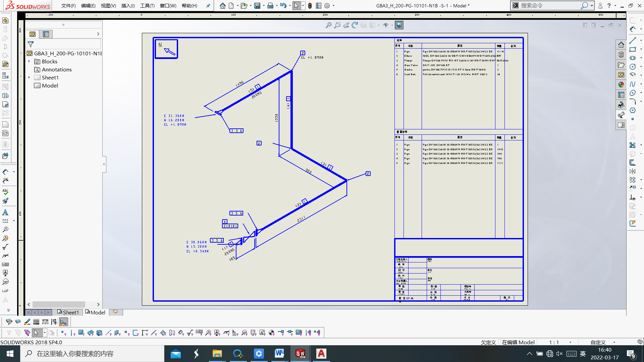This screenshot has height=362, width=644.
Task: Open dropdown arrow next to Undo icon
Action: pos(289,6)
